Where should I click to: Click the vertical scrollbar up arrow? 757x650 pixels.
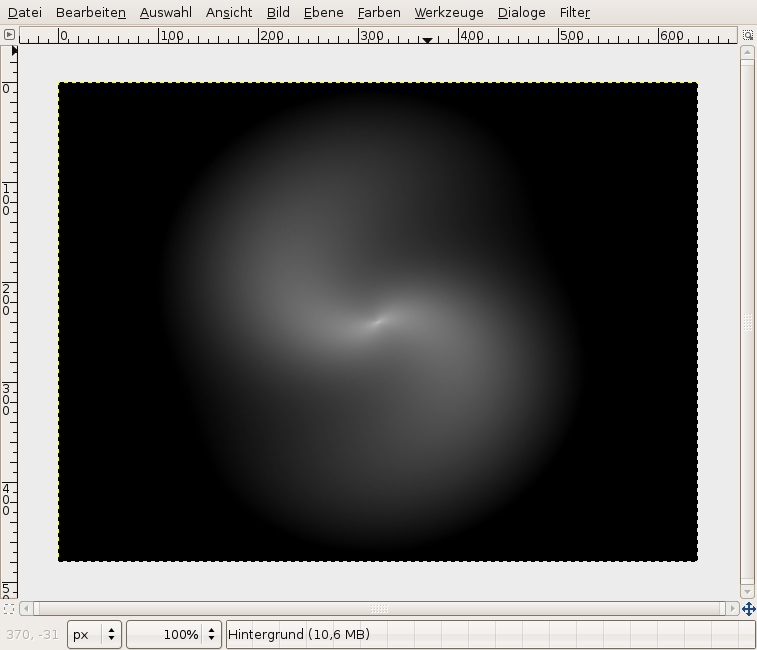[747, 52]
